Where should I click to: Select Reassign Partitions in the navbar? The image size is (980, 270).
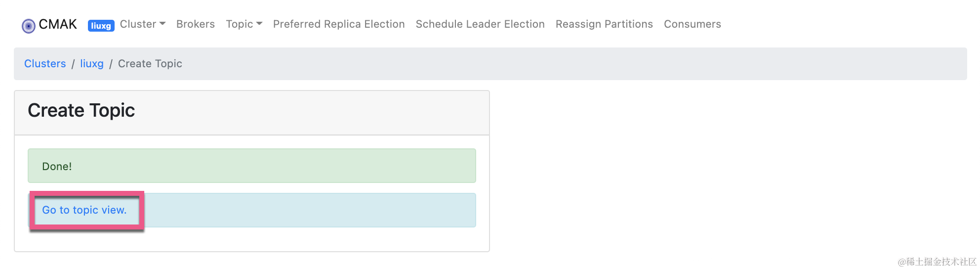(604, 24)
